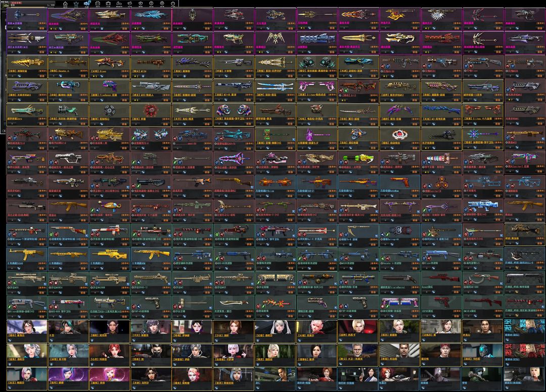546x392 pixels.
Task: Select the golden drill weapon card
Action: coord(27,67)
